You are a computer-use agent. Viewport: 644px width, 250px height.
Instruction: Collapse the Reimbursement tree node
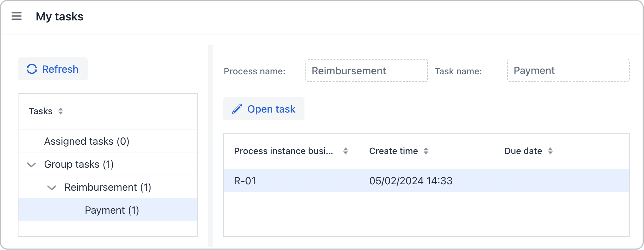click(x=52, y=187)
